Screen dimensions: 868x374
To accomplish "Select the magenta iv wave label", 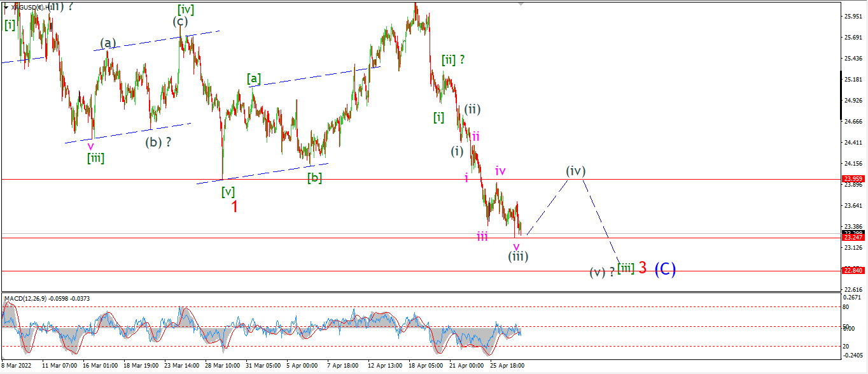I will coord(500,171).
